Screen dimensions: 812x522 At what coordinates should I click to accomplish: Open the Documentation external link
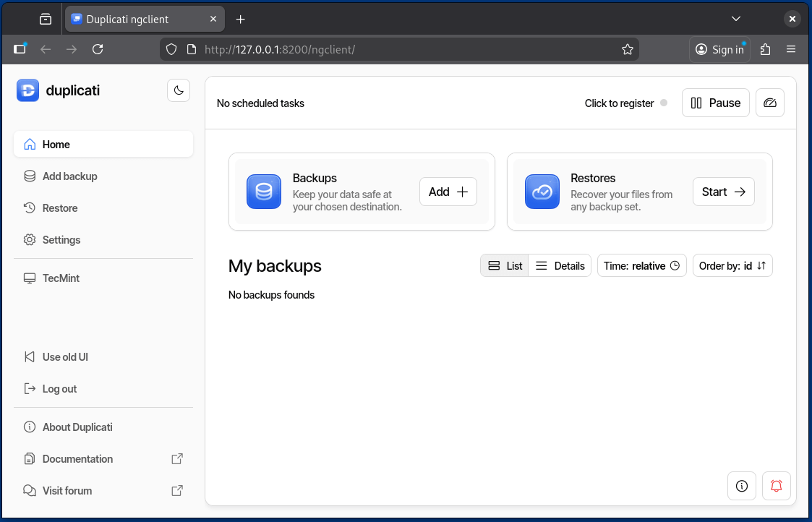(77, 459)
